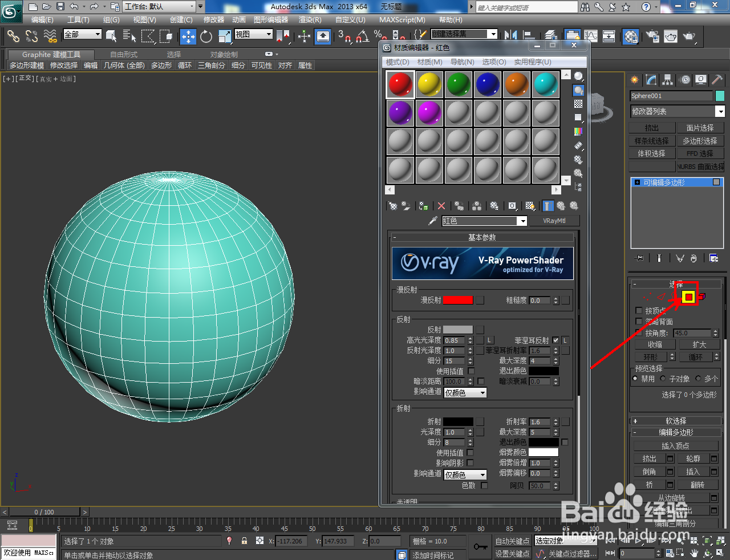Viewport: 730px width, 560px height.
Task: Click the VRayMtl material type button
Action: [554, 221]
